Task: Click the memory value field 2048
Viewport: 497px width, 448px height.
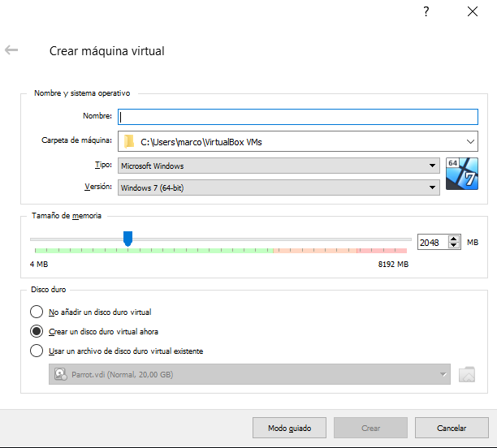Action: click(433, 243)
